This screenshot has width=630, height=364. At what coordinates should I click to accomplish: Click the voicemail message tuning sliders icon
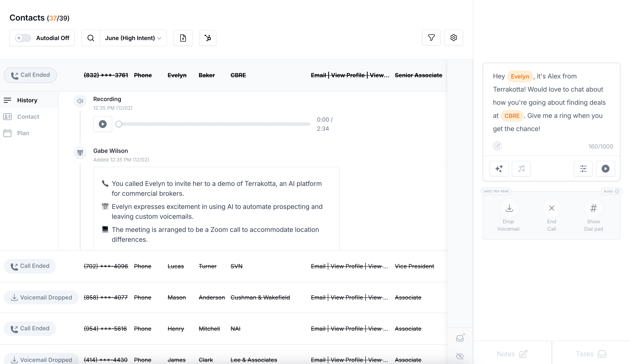583,168
